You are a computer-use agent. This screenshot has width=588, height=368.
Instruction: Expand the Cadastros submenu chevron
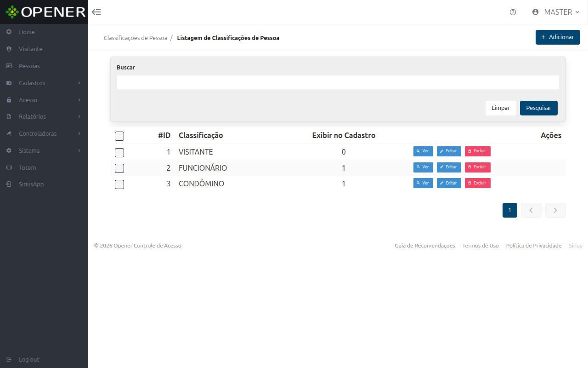(x=79, y=83)
